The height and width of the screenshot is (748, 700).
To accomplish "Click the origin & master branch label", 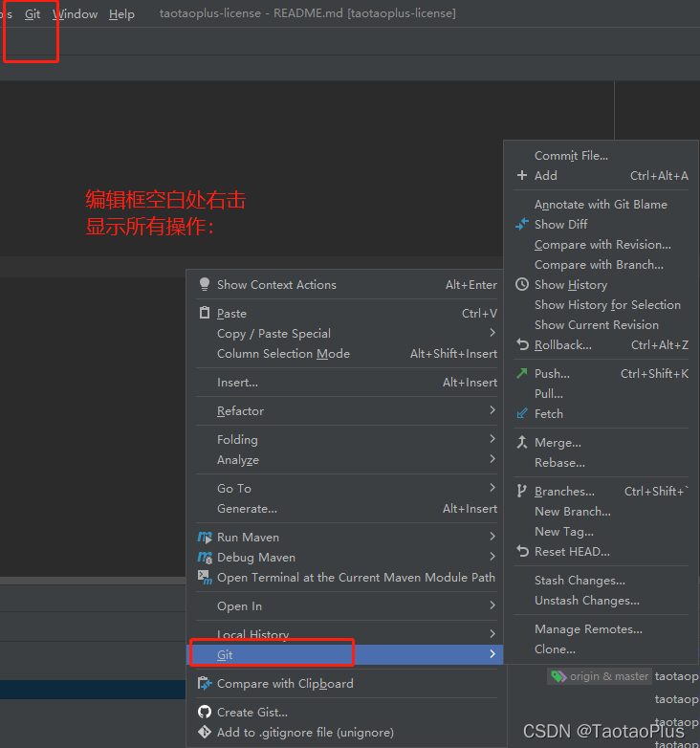I will 609,676.
